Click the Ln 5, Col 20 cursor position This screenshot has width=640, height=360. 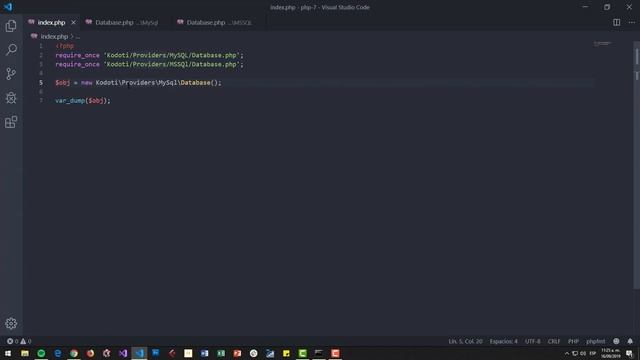click(x=465, y=341)
